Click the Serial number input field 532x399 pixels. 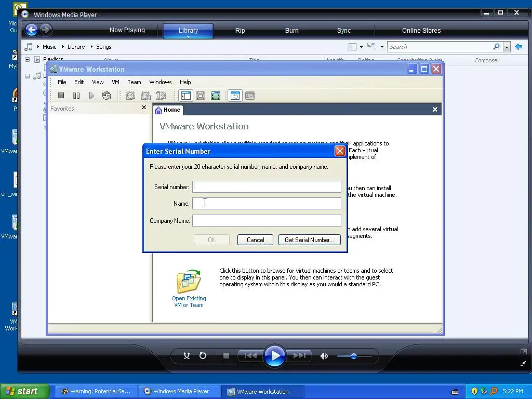coord(267,187)
